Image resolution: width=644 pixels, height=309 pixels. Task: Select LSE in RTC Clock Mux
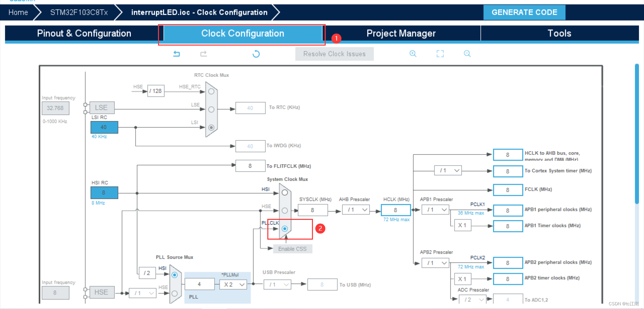click(211, 109)
